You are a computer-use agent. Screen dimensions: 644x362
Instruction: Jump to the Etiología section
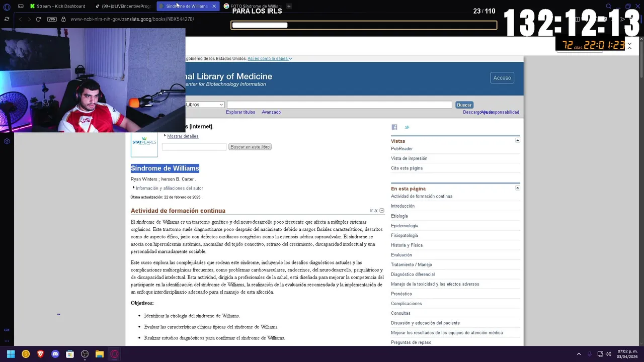point(399,216)
